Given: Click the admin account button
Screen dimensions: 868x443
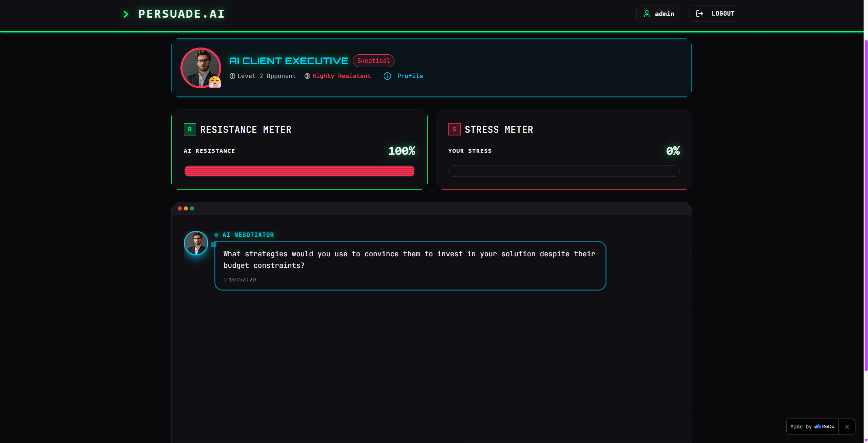Looking at the screenshot, I should click(x=659, y=14).
